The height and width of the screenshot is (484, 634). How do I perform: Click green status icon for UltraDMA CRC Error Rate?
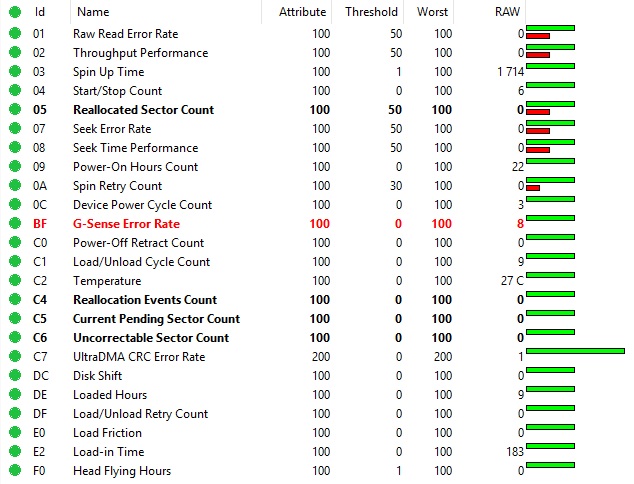(14, 357)
